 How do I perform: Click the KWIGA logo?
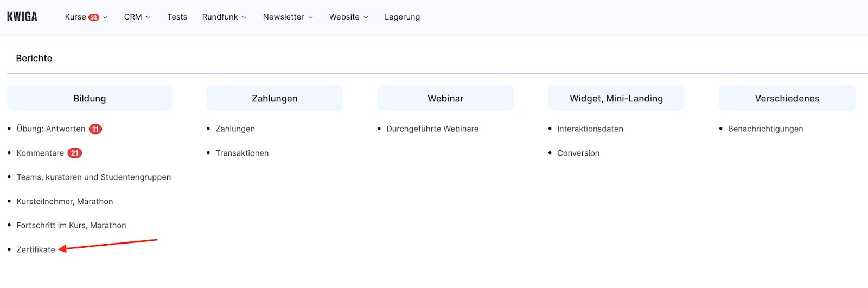coord(22,17)
